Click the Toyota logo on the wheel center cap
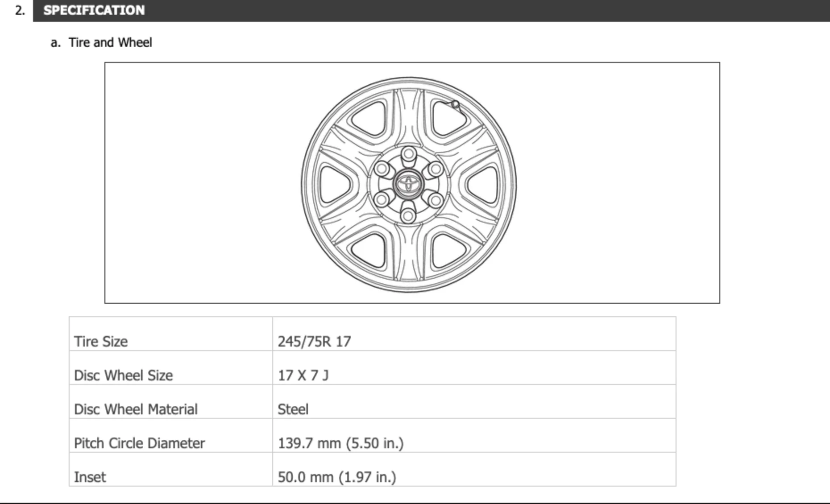The image size is (830, 504). point(408,183)
